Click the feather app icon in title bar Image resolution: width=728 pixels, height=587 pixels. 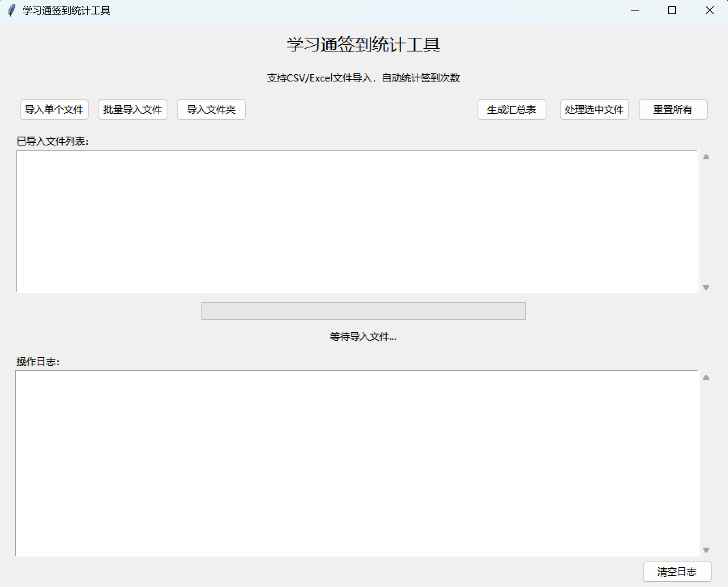click(x=12, y=11)
